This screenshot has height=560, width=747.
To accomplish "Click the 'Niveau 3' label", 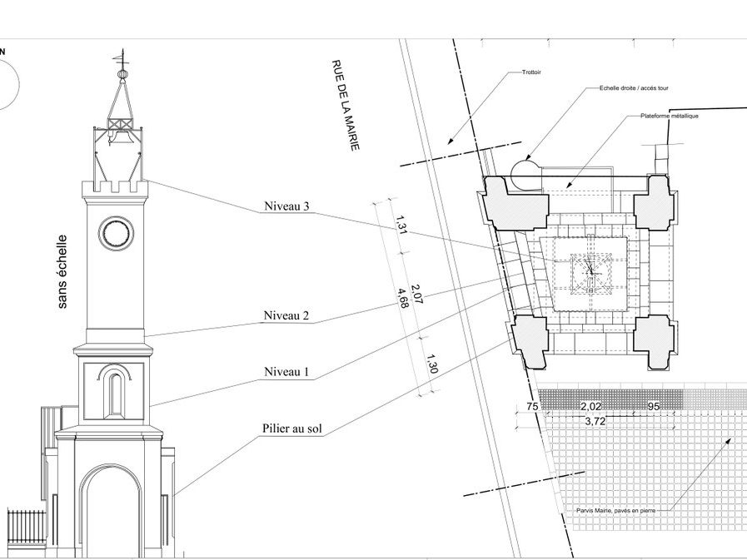I will (x=287, y=206).
